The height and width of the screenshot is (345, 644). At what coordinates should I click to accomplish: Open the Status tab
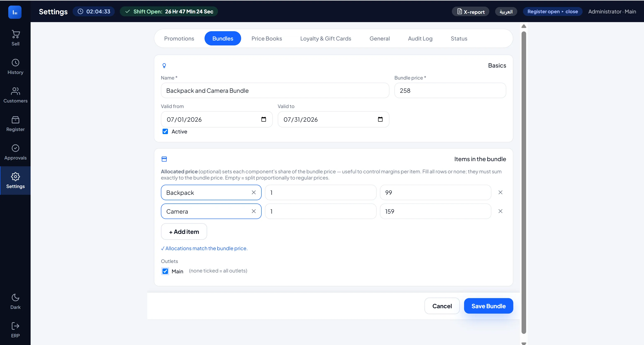click(459, 38)
